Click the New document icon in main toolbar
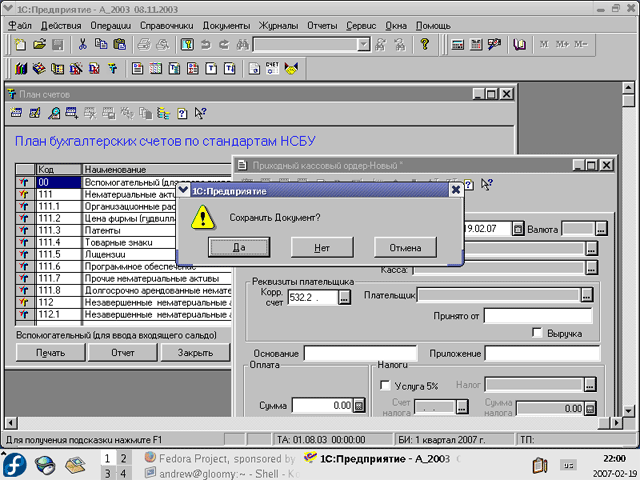The width and height of the screenshot is (640, 480). click(20, 44)
